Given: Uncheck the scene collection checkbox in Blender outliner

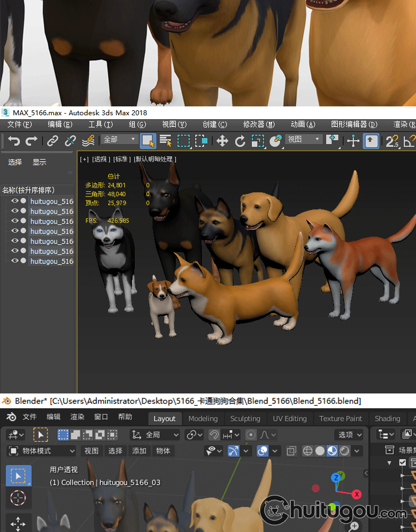Looking at the screenshot, I should point(403,462).
